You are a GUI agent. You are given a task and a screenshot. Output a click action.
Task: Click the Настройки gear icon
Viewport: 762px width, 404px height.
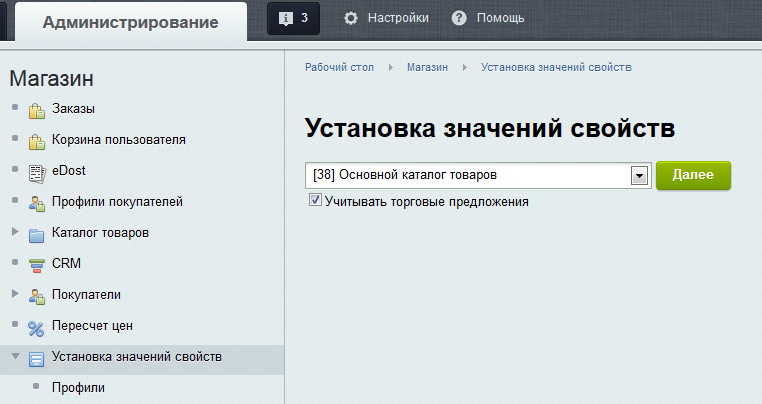[x=351, y=18]
